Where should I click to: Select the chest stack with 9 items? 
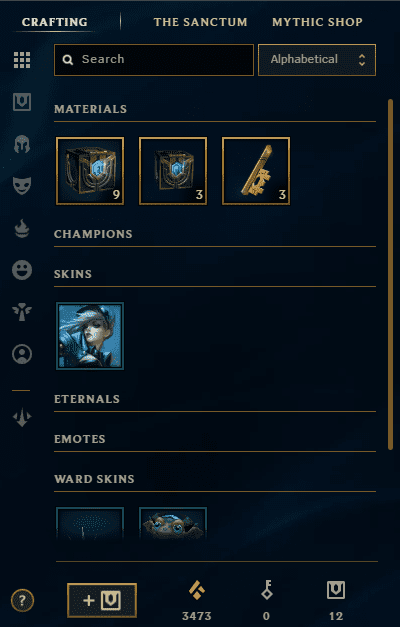pos(90,171)
